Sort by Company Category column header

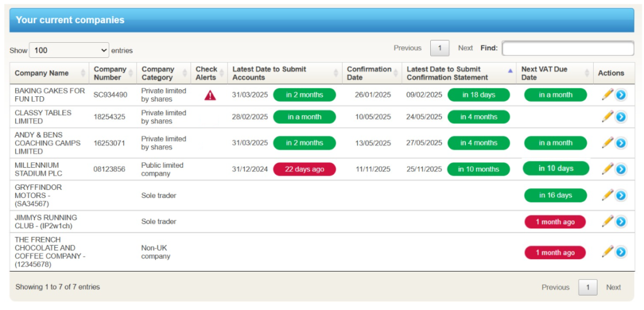(158, 73)
